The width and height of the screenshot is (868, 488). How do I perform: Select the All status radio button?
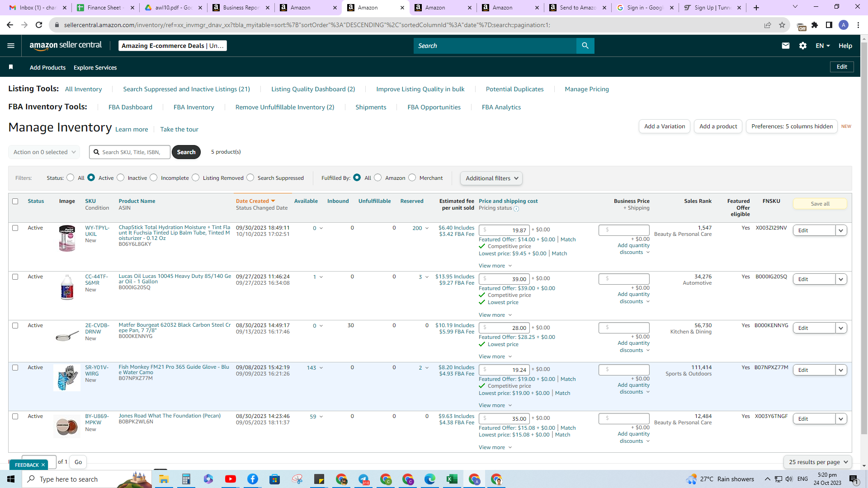click(x=70, y=178)
